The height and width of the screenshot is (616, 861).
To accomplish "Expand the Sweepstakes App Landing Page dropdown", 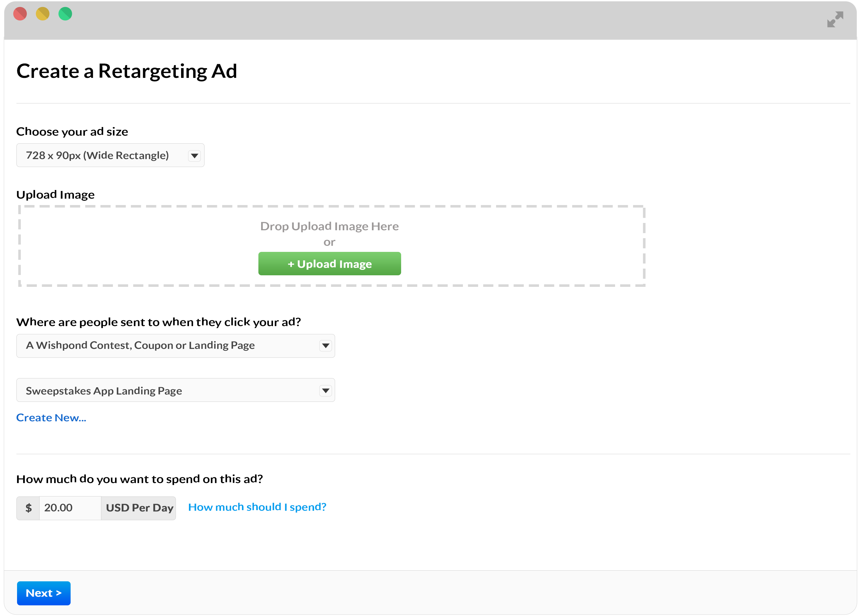I will (175, 390).
